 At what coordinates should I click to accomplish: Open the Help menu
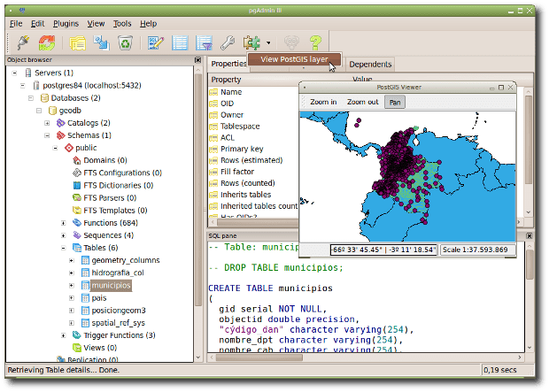[x=148, y=24]
